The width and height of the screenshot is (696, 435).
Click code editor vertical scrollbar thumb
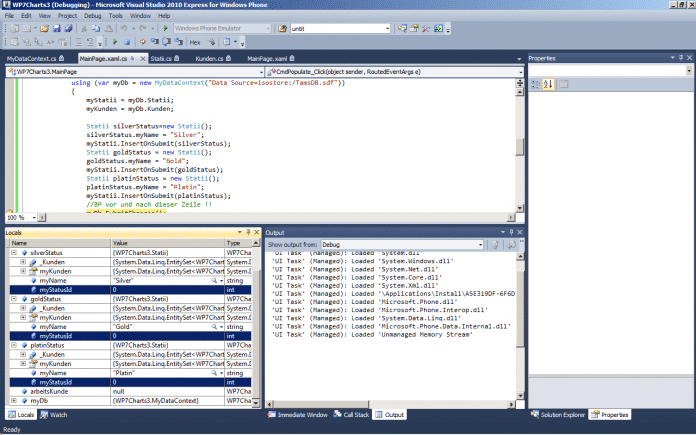(x=519, y=146)
